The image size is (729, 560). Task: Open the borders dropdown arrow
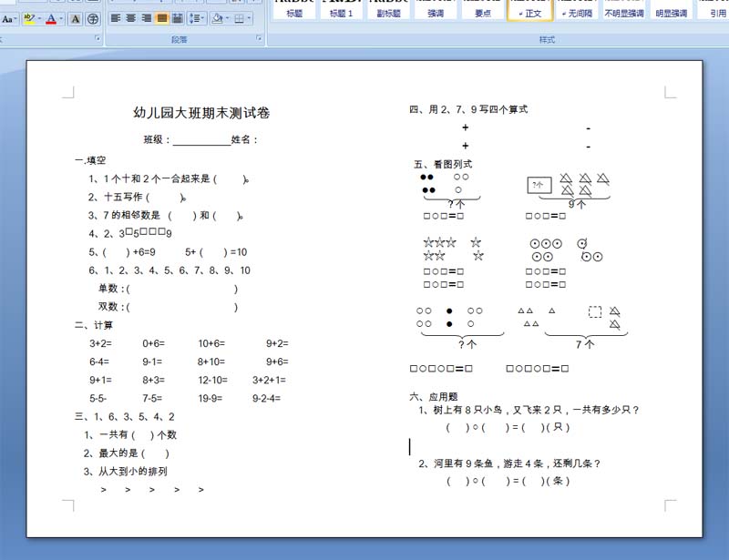click(249, 18)
